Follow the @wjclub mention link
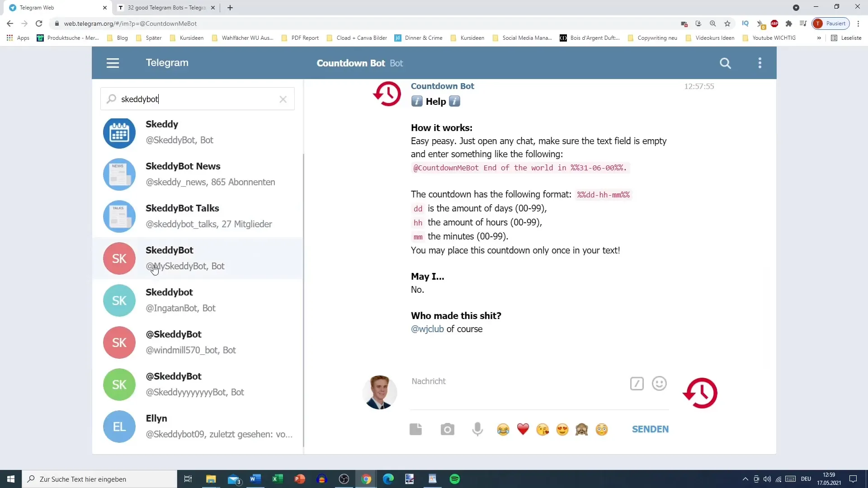The image size is (868, 488). [x=427, y=329]
